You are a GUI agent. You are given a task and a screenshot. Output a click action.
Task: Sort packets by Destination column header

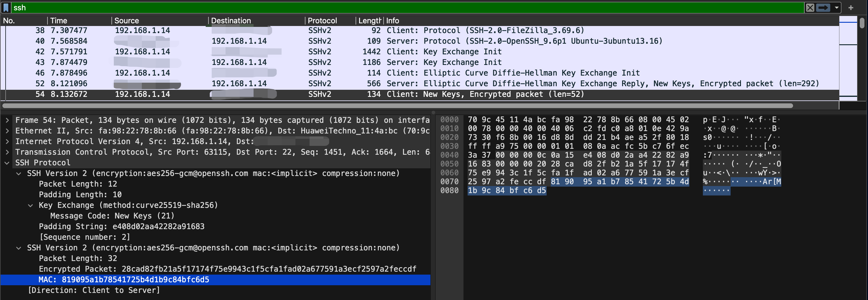point(257,21)
